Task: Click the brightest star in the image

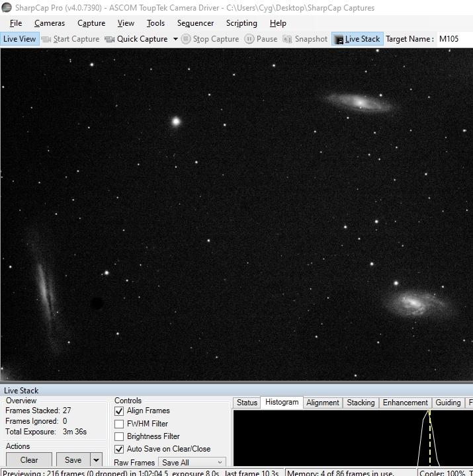Action: tap(176, 122)
